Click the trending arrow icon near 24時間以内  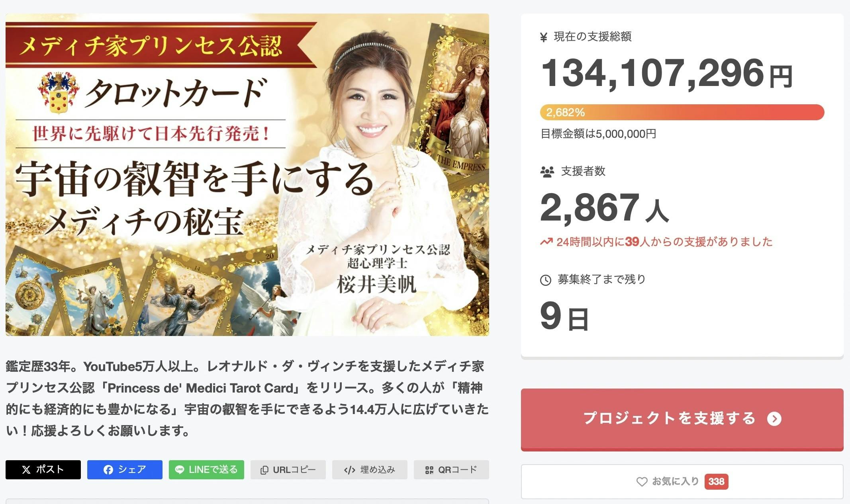[x=546, y=242]
